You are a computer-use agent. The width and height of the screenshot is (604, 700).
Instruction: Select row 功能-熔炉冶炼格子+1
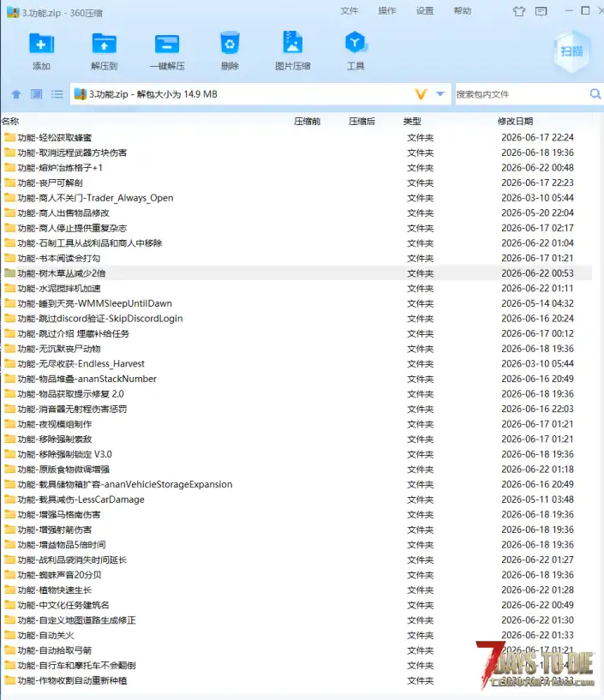tap(297, 167)
